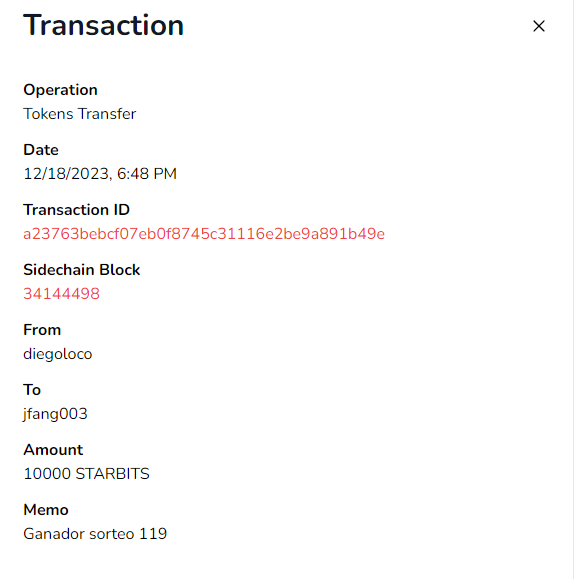This screenshot has width=574, height=579.
Task: Select the Amount field label
Action: [53, 450]
